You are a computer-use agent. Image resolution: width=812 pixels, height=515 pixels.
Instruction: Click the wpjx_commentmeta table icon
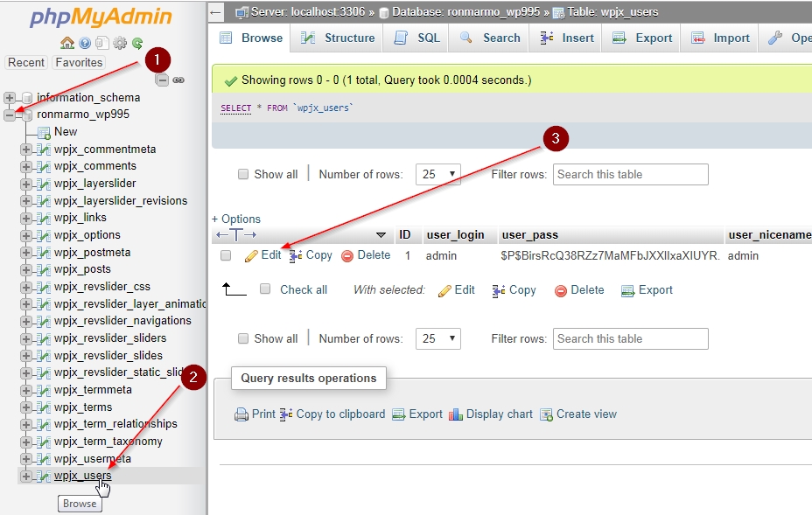tap(44, 150)
